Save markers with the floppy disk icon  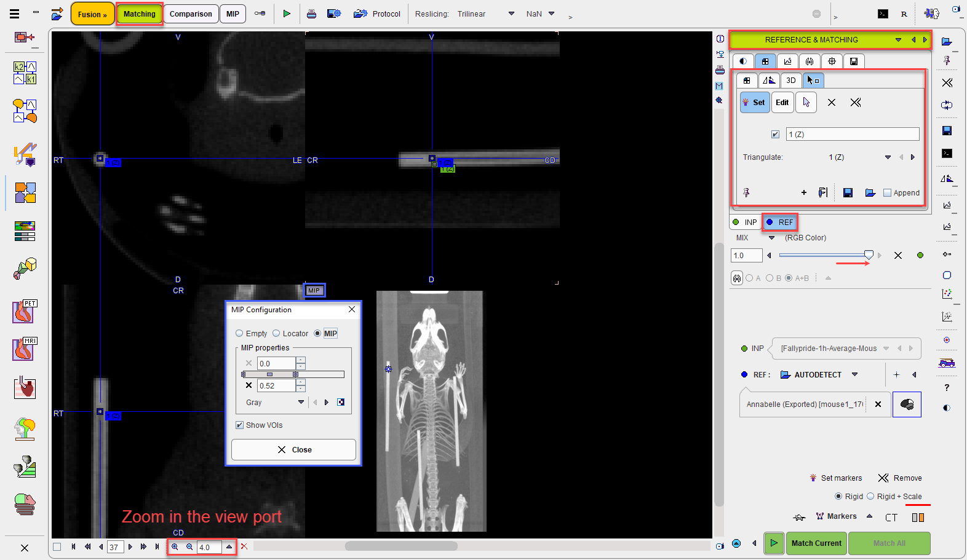point(848,193)
